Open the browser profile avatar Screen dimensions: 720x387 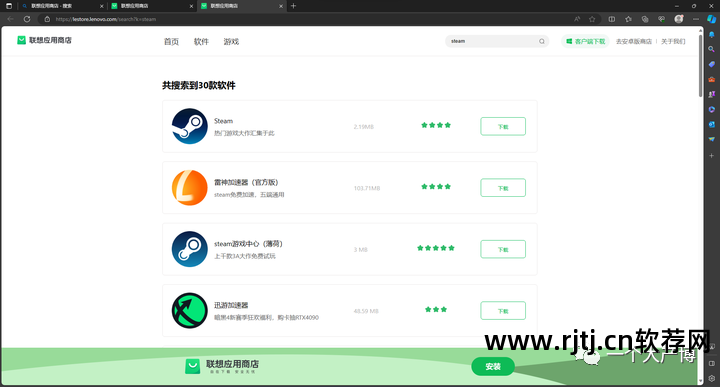click(679, 19)
